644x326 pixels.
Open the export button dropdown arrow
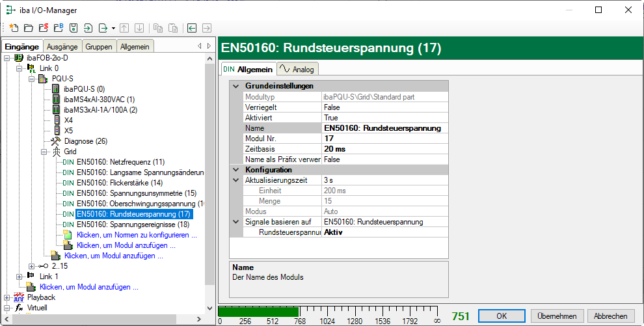113,28
